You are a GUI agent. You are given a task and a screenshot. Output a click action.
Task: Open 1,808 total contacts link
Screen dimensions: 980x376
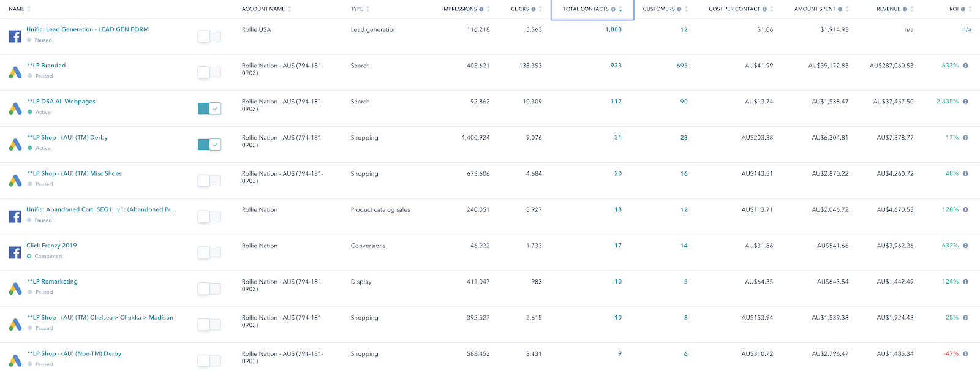click(613, 29)
